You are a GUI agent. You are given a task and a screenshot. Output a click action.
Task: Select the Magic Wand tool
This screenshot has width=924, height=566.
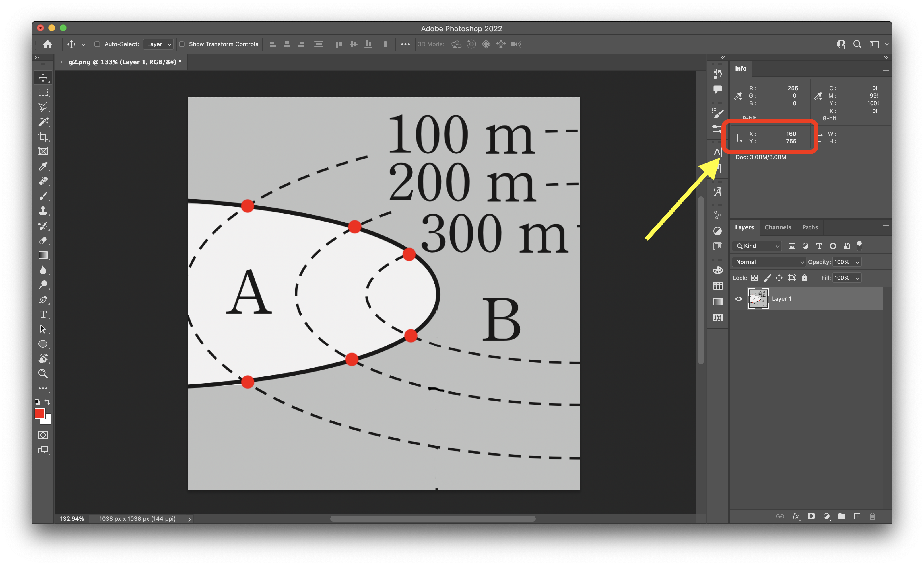click(x=43, y=122)
